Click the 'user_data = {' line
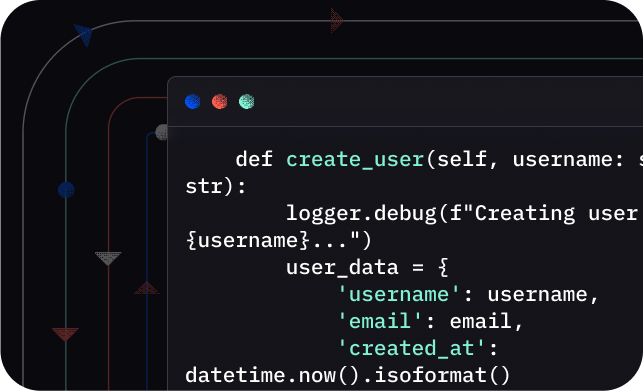 coord(367,268)
